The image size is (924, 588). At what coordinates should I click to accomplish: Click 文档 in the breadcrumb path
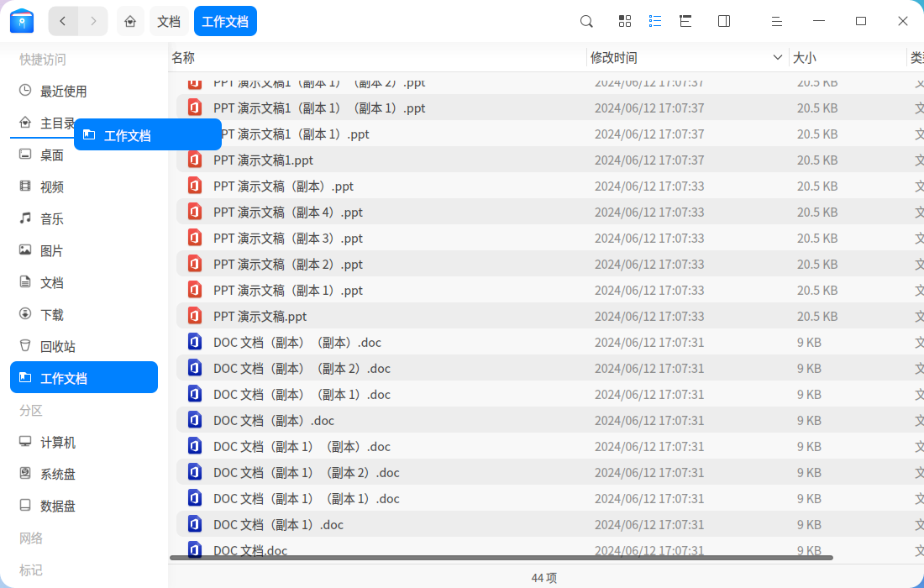(x=169, y=20)
